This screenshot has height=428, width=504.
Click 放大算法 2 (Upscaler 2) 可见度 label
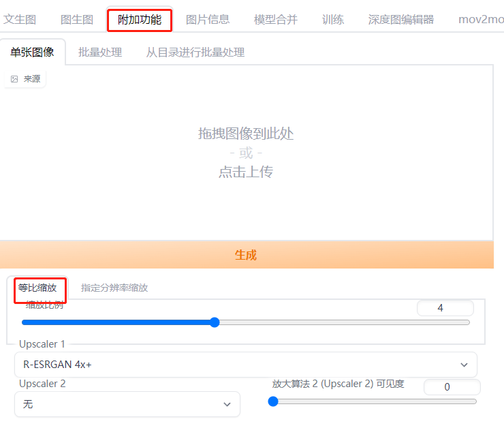pyautogui.click(x=338, y=384)
